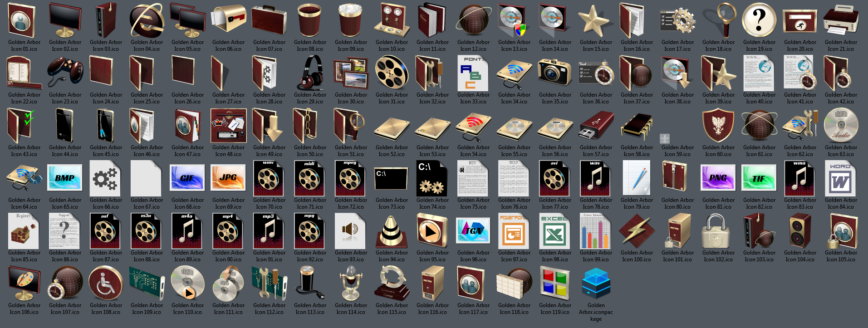The image size is (868, 328).
Task: Open the VLC traffic cone Icon 94.ico
Action: pos(392,231)
